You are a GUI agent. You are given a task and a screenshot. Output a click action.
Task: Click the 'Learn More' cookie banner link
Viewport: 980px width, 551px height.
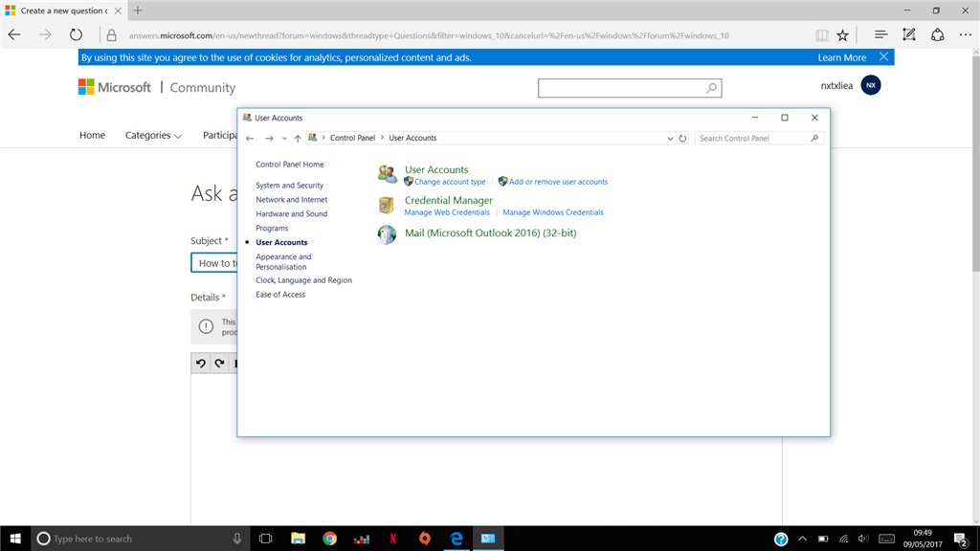842,57
